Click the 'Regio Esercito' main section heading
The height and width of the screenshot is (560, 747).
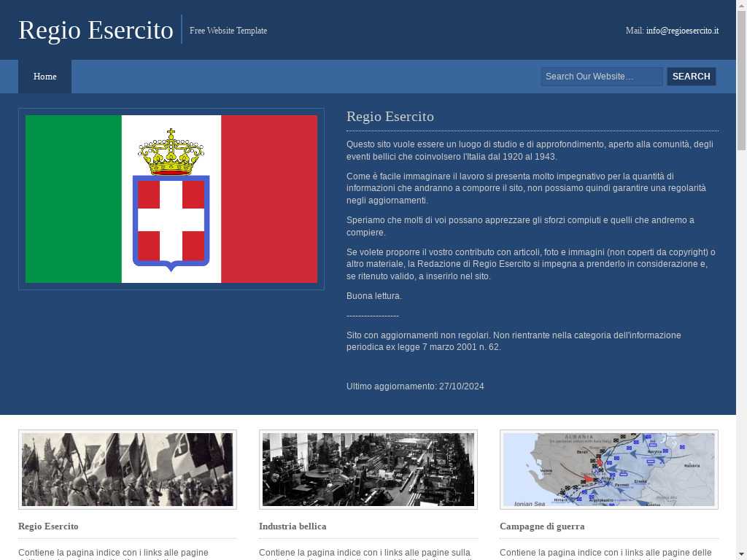click(x=390, y=117)
